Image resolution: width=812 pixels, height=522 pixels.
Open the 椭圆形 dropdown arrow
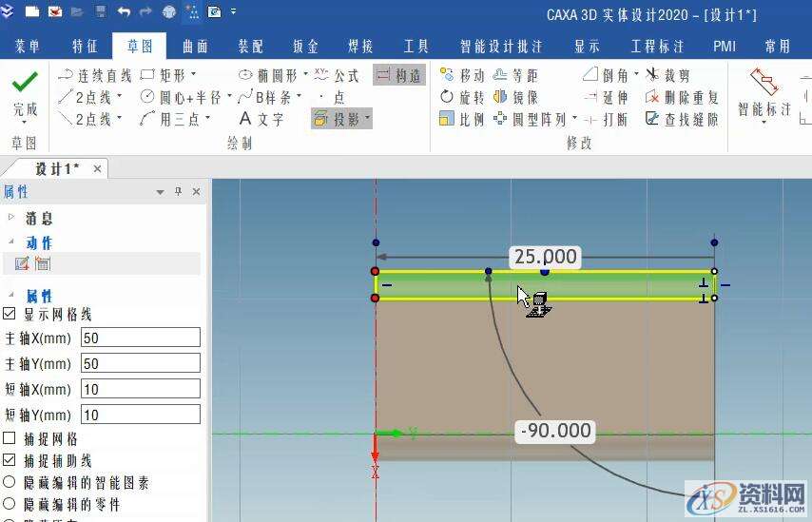coord(305,74)
